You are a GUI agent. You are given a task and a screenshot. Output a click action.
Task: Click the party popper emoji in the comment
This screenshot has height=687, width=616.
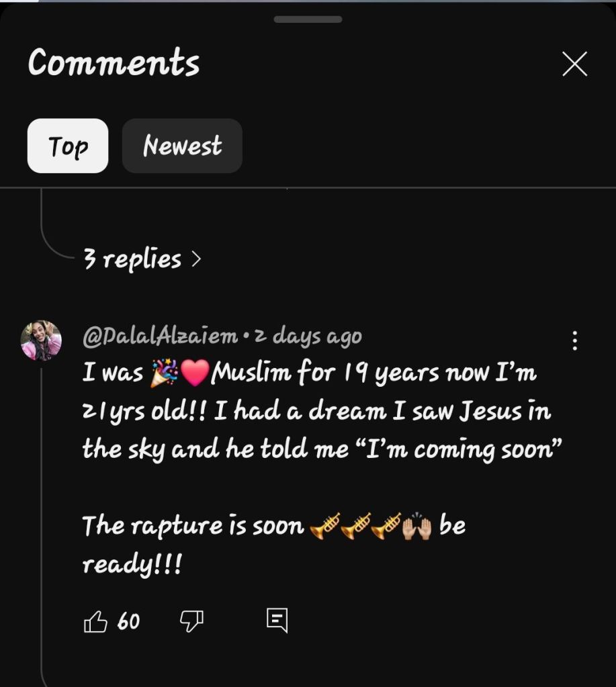tap(163, 373)
